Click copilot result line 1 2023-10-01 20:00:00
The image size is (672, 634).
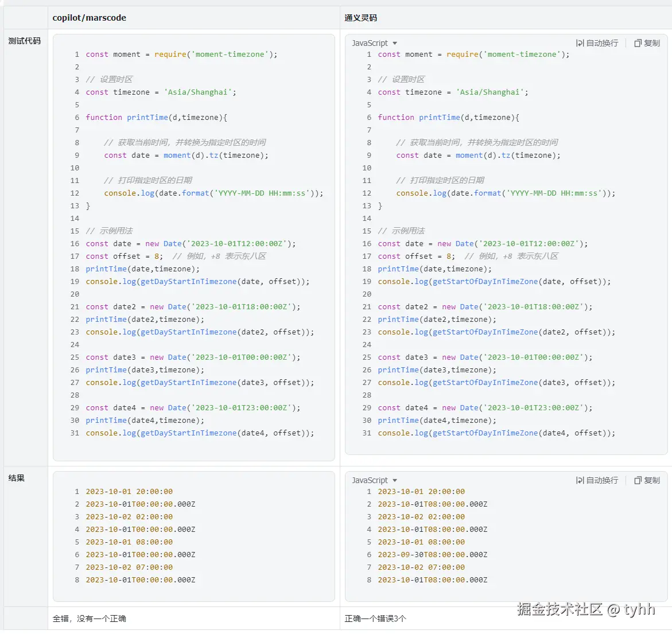(129, 492)
